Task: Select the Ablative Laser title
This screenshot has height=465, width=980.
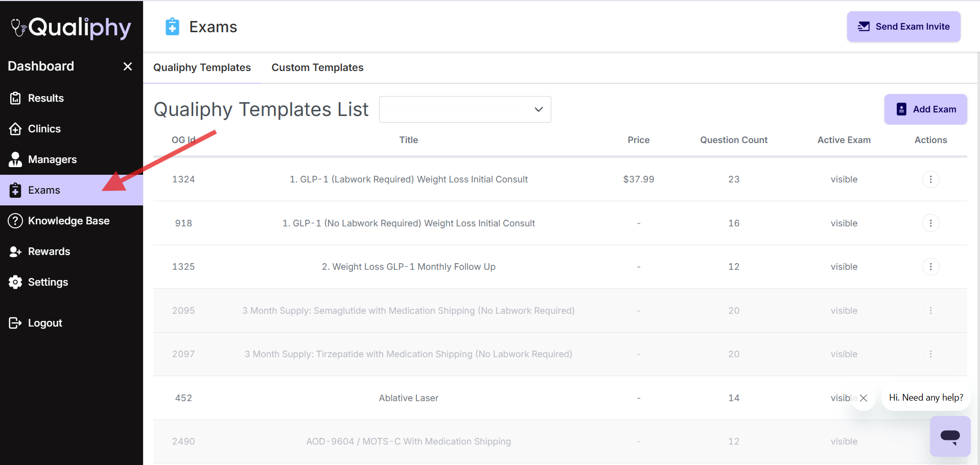Action: (x=409, y=398)
